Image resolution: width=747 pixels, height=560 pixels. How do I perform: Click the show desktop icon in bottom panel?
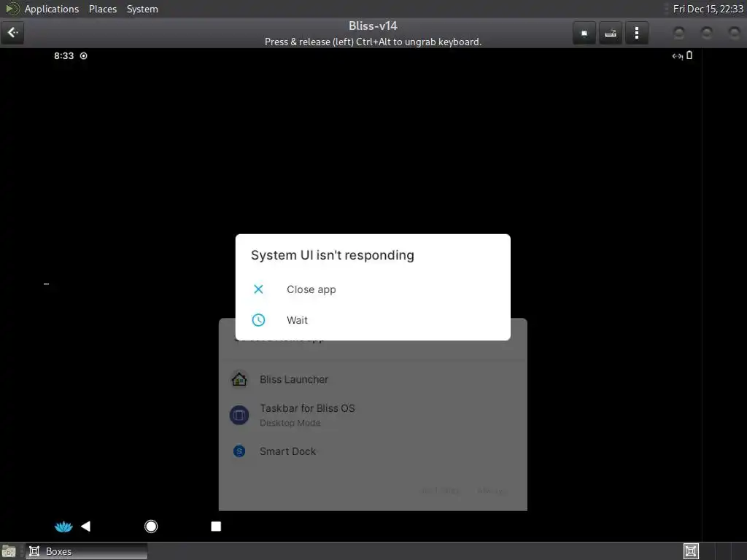[9, 551]
